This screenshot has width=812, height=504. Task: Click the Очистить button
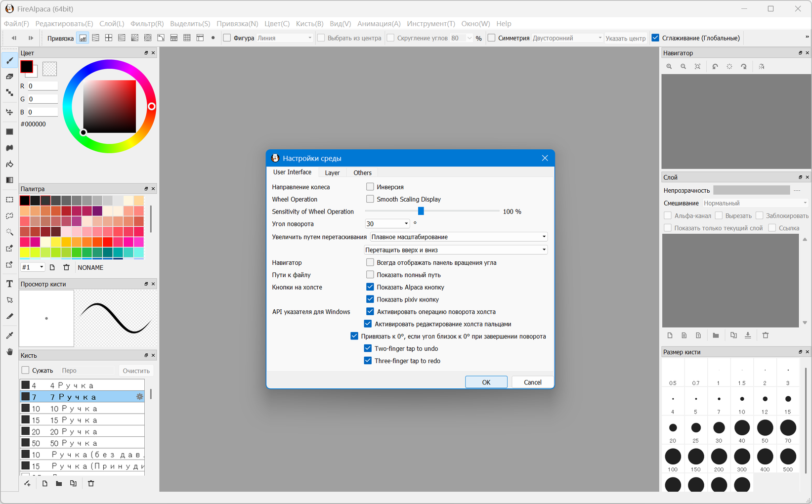click(136, 371)
